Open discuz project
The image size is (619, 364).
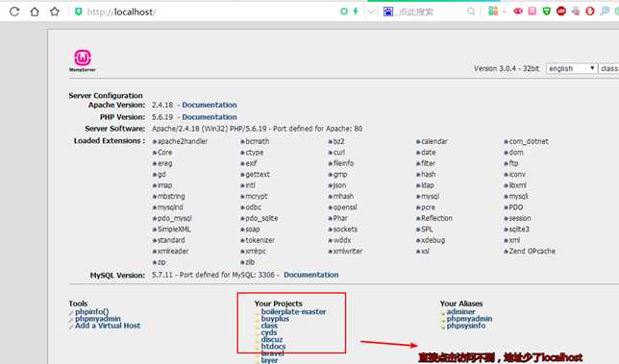(272, 340)
